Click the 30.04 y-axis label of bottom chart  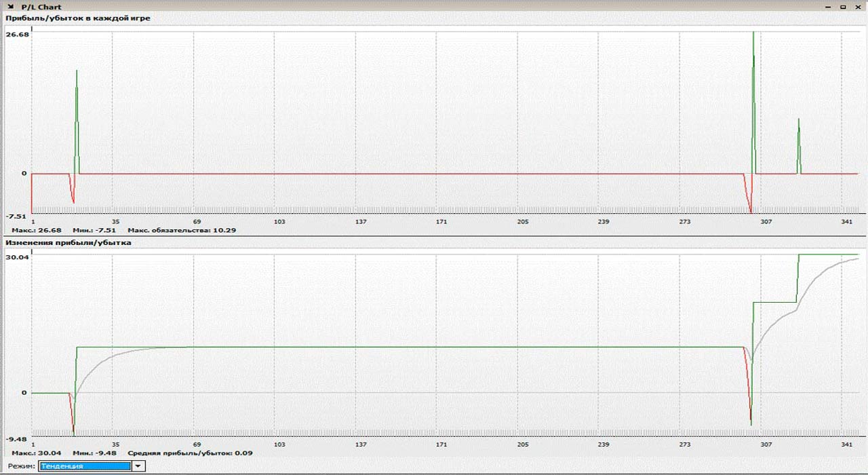16,257
